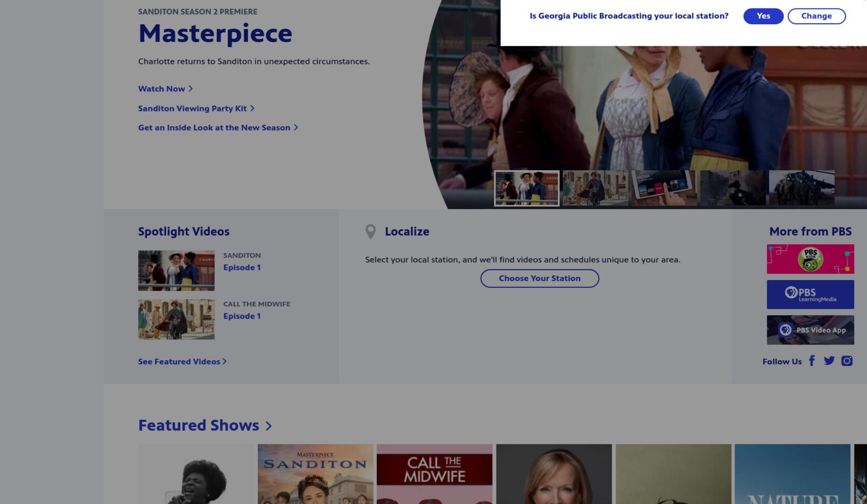
Task: Open the show poster between the blonde woman and Nature
Action: pos(673,474)
